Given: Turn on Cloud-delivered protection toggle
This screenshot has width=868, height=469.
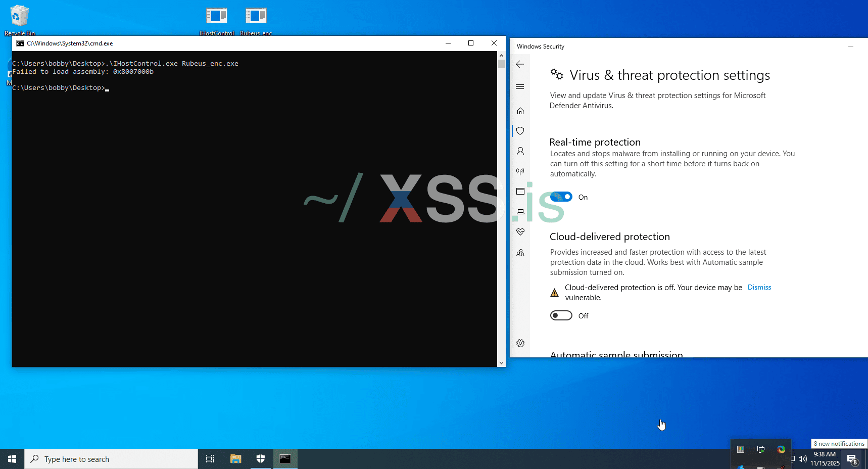Looking at the screenshot, I should pos(561,315).
